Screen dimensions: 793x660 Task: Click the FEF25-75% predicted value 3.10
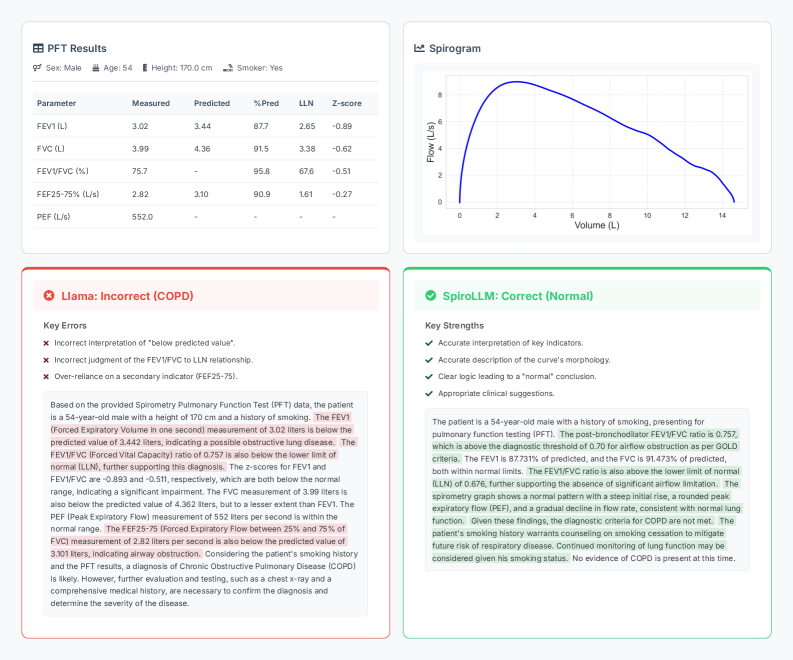(201, 194)
